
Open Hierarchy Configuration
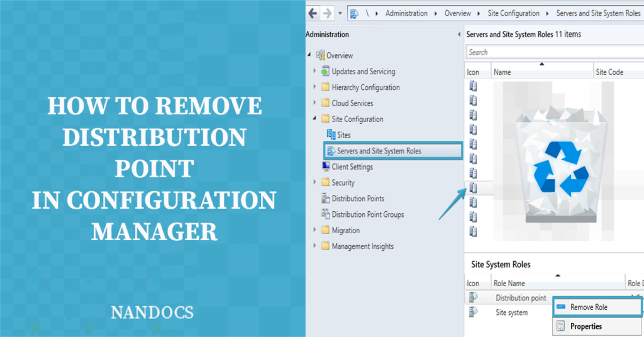coord(365,87)
